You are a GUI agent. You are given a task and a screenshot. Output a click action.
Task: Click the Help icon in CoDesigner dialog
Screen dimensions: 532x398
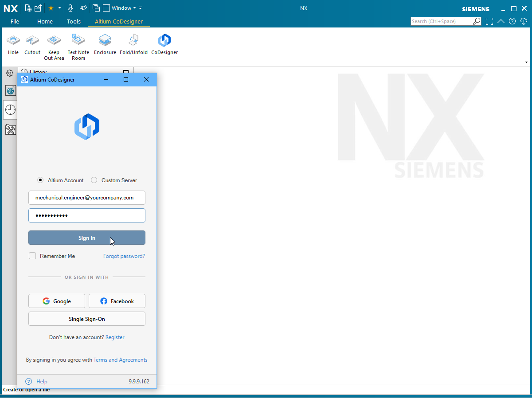[x=29, y=382]
